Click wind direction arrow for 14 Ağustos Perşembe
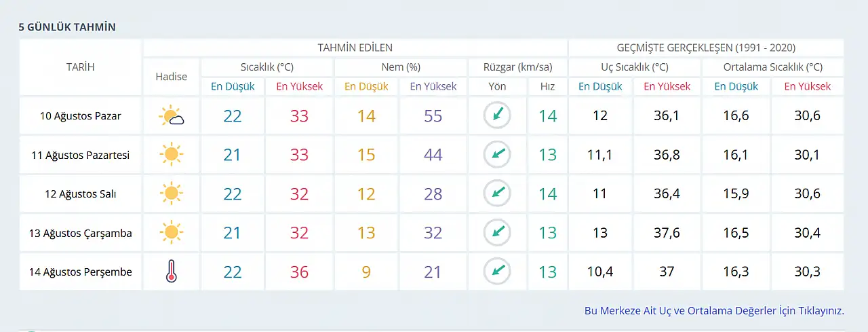This screenshot has width=868, height=332. coord(497,272)
